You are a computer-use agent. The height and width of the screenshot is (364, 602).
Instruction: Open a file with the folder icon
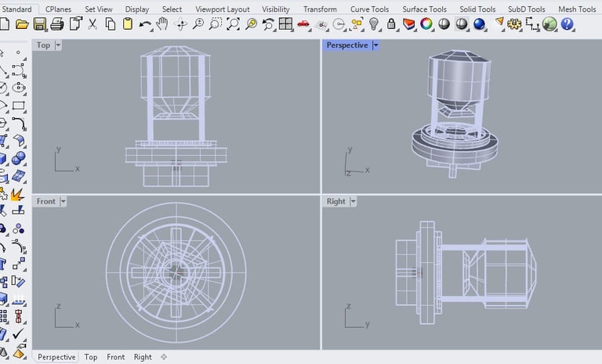click(x=22, y=24)
